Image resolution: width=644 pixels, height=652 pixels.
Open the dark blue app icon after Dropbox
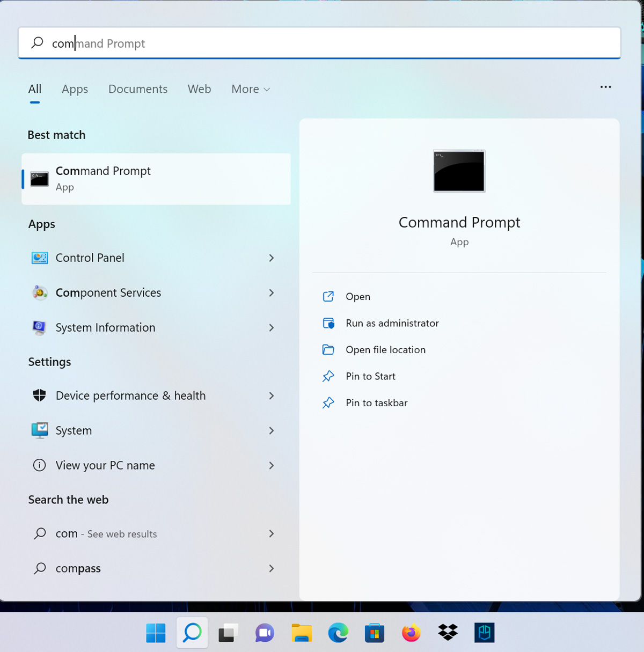484,633
